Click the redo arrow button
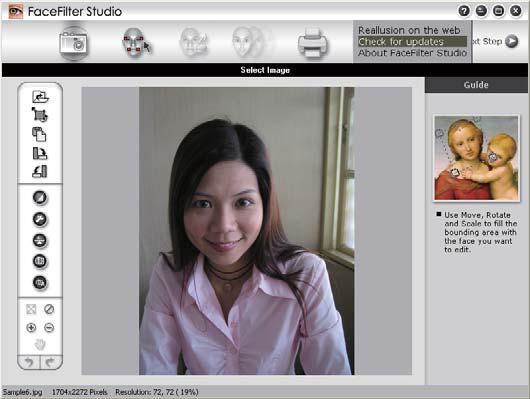This screenshot has height=399, width=530. [51, 362]
